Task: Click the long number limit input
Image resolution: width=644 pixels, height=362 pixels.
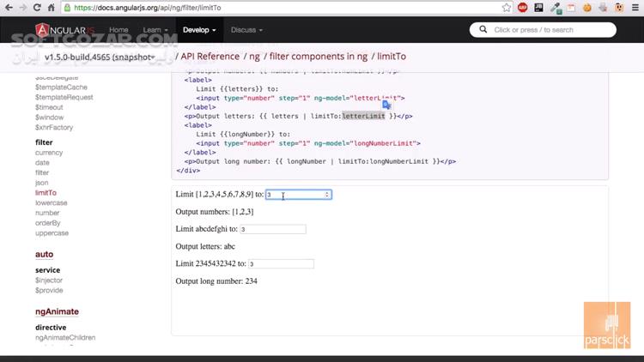Action: [281, 264]
